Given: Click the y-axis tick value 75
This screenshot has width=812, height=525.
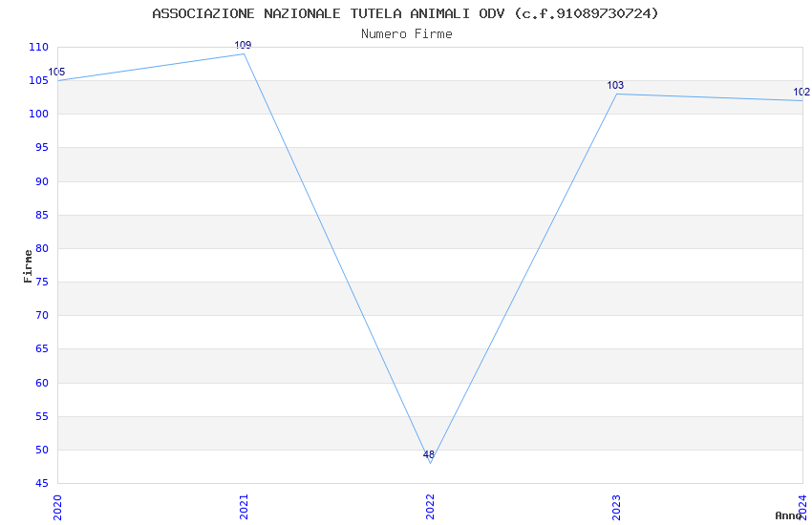Looking at the screenshot, I should (42, 282).
